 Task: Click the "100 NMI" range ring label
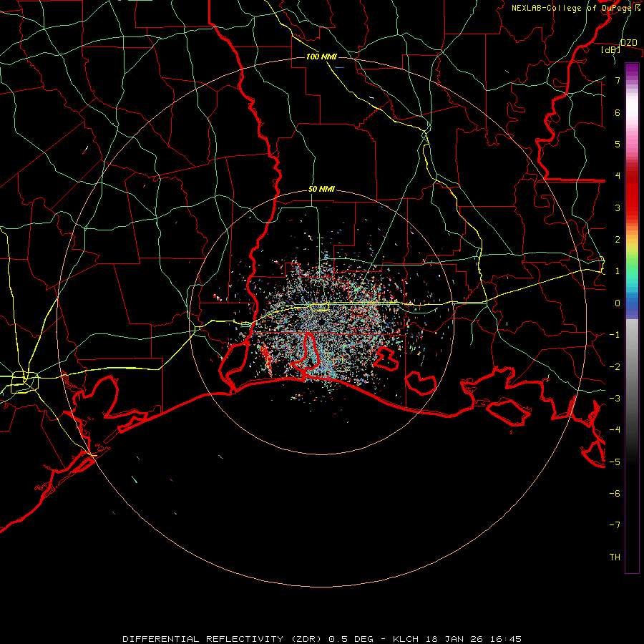point(321,57)
